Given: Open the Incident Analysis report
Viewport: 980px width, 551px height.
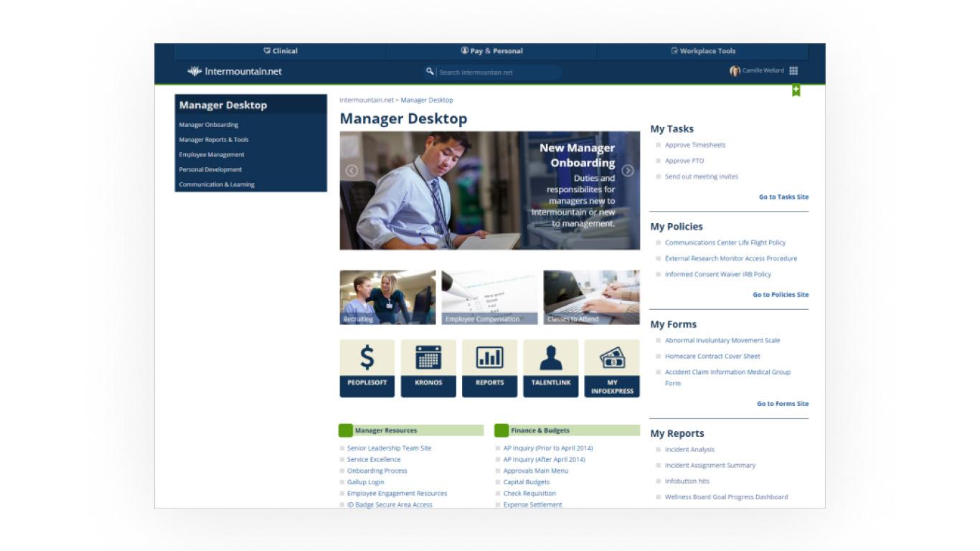Looking at the screenshot, I should (x=689, y=449).
